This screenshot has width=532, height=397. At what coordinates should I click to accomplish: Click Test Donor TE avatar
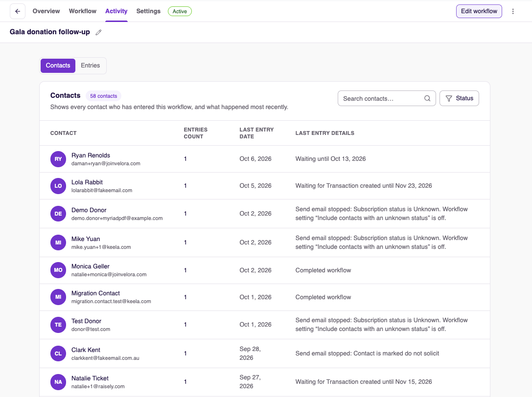(58, 325)
